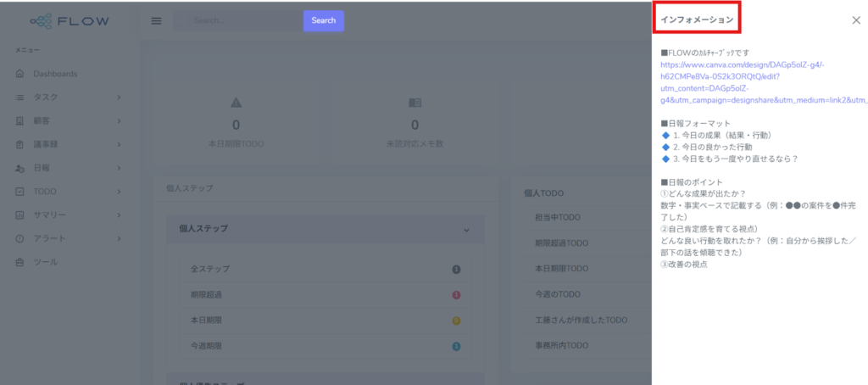The image size is (868, 385).
Task: Select 担当中TODO in 個人TODO list
Action: (x=558, y=218)
